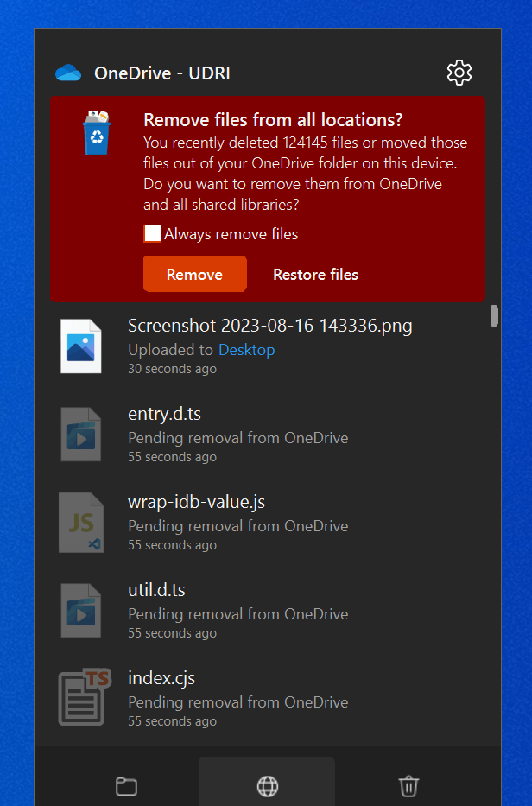Screen dimensions: 532x806
Task: Select the index.cjs file name
Action: point(161,678)
